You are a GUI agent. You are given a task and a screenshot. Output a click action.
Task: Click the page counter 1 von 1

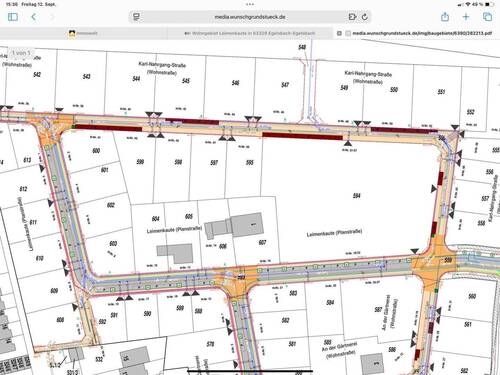click(21, 53)
